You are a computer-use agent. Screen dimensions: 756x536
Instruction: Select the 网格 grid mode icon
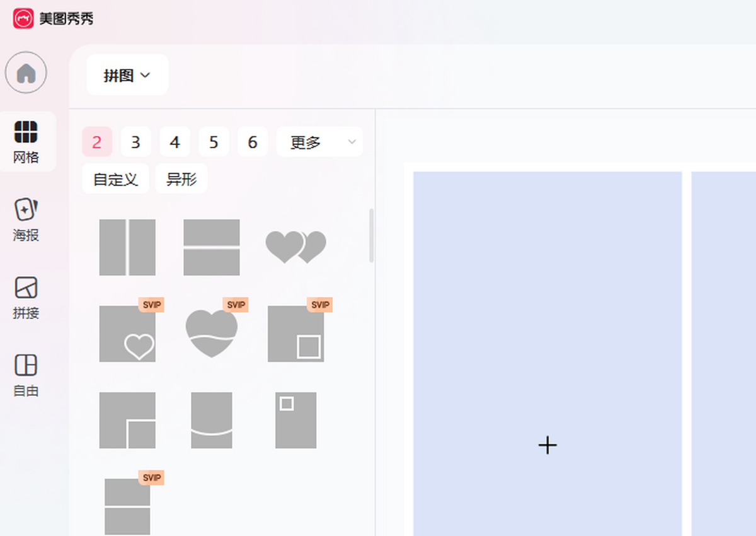tap(26, 141)
